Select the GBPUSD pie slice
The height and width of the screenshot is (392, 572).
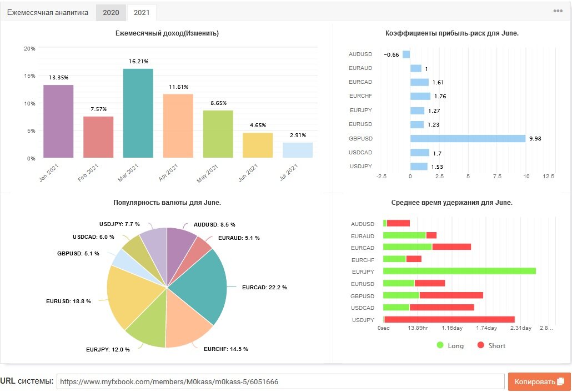[x=128, y=261]
